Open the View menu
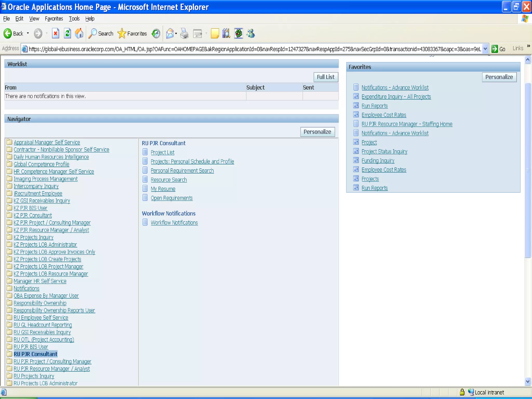The image size is (532, 399). pyautogui.click(x=34, y=19)
